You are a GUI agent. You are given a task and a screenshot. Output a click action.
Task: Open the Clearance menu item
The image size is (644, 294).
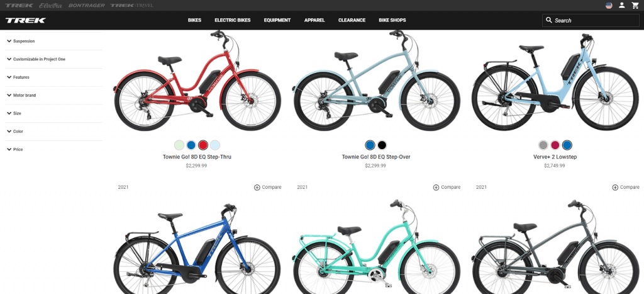(352, 20)
